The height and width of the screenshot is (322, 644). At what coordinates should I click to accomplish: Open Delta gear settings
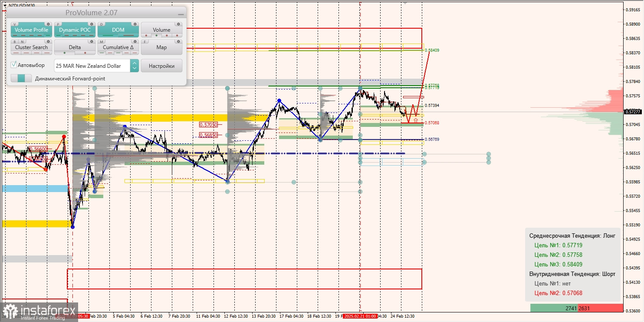click(92, 41)
